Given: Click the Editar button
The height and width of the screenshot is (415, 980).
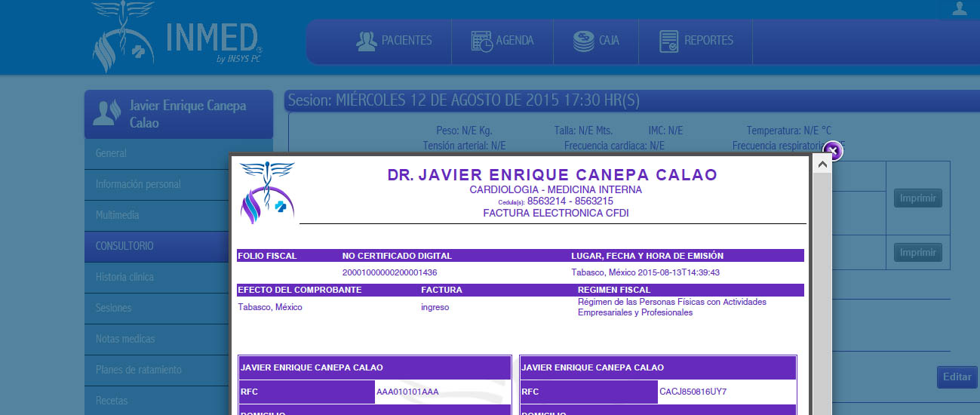Looking at the screenshot, I should tap(957, 377).
